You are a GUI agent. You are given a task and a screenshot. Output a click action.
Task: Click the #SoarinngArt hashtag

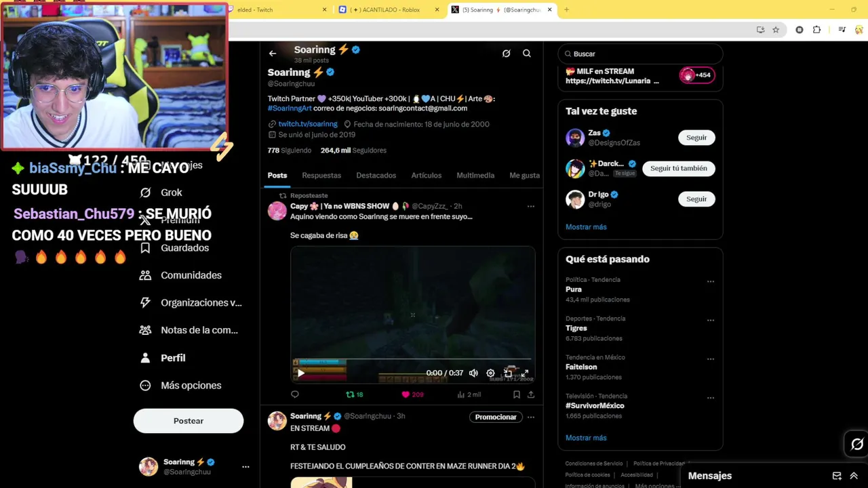coord(290,108)
